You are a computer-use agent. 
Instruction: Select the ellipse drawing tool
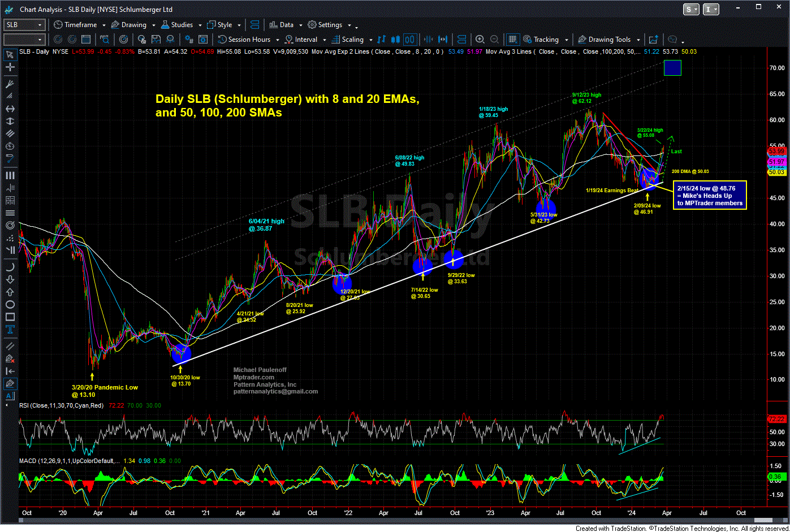pyautogui.click(x=10, y=306)
